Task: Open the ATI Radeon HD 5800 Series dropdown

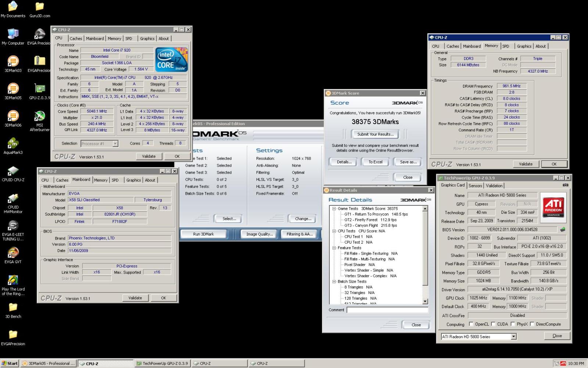Action: tap(513, 337)
